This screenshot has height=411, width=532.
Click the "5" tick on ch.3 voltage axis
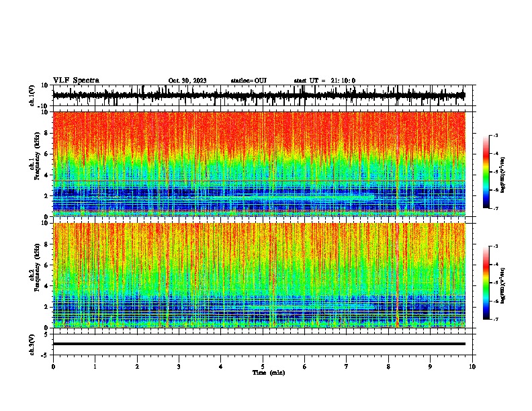coord(46,334)
